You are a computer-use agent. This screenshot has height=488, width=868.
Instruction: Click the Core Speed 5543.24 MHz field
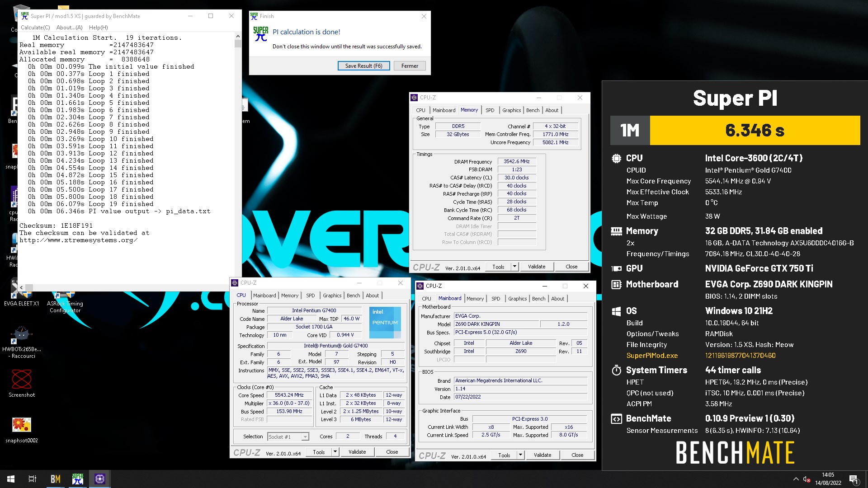tap(289, 395)
